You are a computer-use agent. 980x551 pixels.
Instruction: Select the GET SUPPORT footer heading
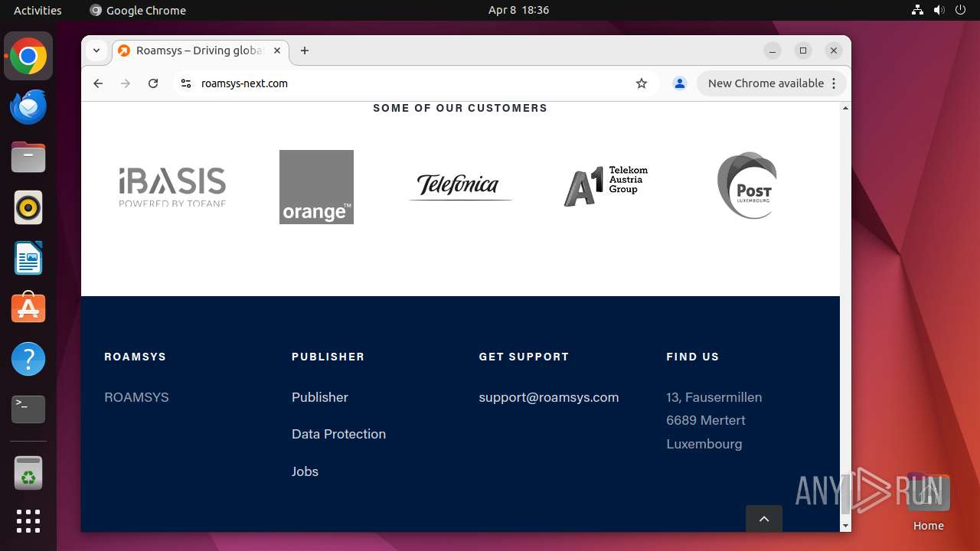pyautogui.click(x=524, y=357)
